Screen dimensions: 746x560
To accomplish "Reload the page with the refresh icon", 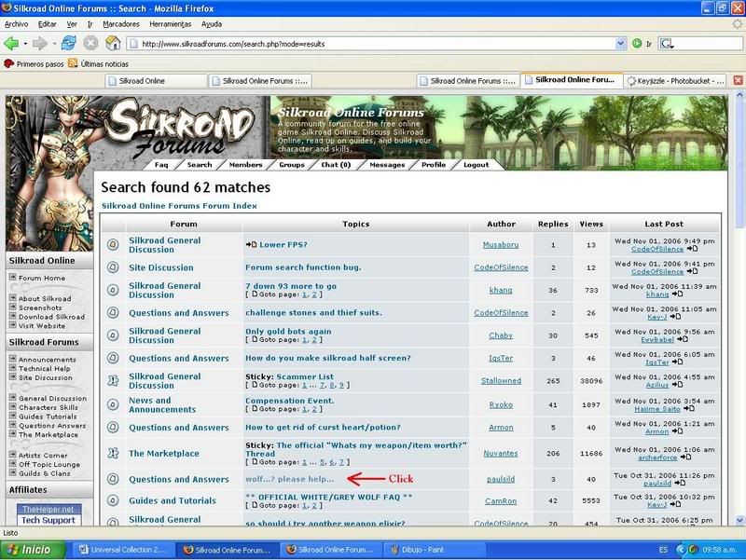I will [x=68, y=43].
